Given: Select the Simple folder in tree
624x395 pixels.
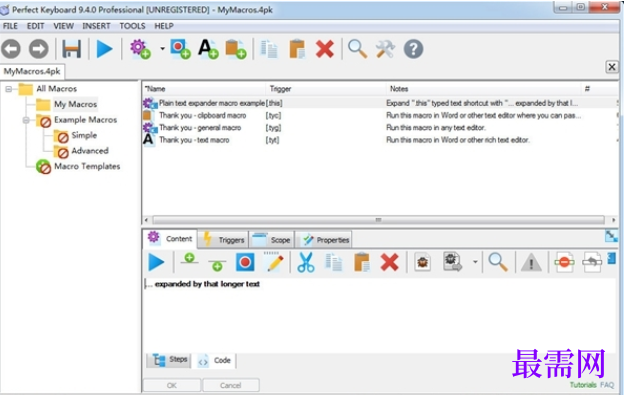Looking at the screenshot, I should (84, 135).
